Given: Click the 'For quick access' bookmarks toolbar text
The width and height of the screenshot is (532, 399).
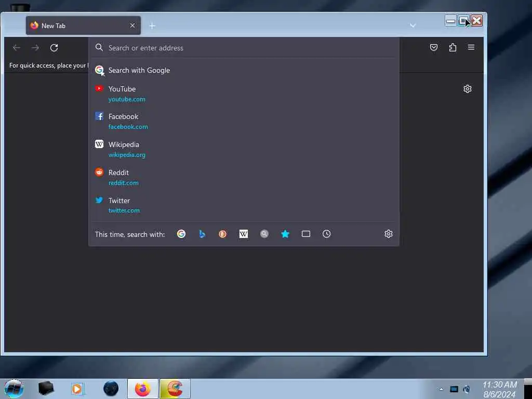Looking at the screenshot, I should point(48,65).
